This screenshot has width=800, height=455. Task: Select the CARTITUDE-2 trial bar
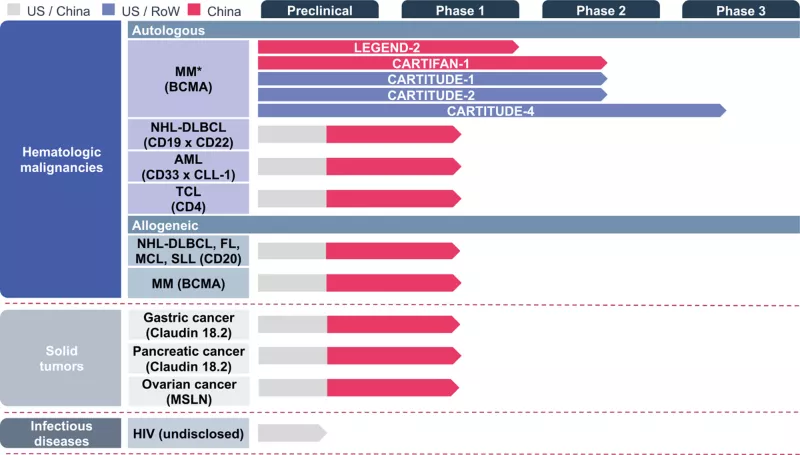[x=433, y=95]
